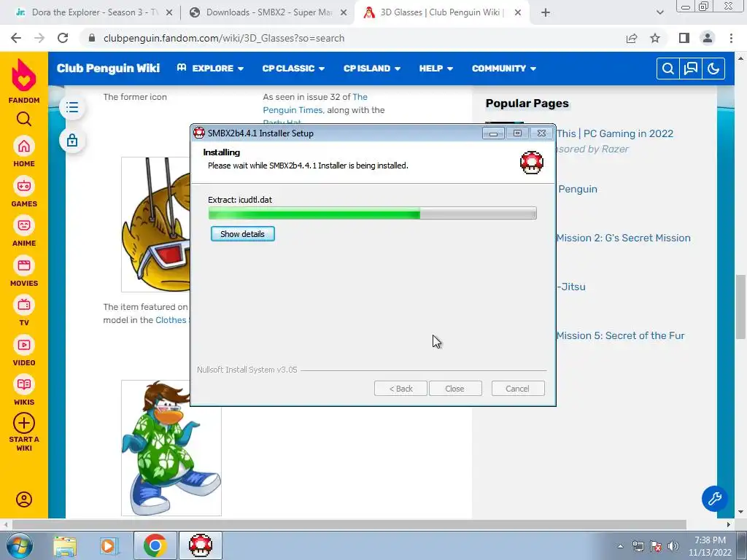The width and height of the screenshot is (747, 560).
Task: Expand Chrome tab search chevron
Action: pos(659,13)
